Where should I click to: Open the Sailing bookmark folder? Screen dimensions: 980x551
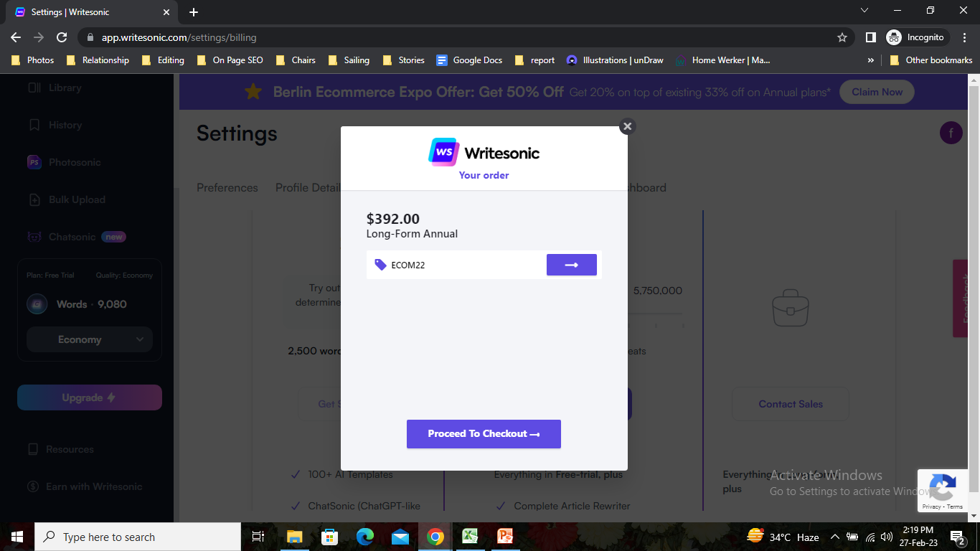[349, 60]
